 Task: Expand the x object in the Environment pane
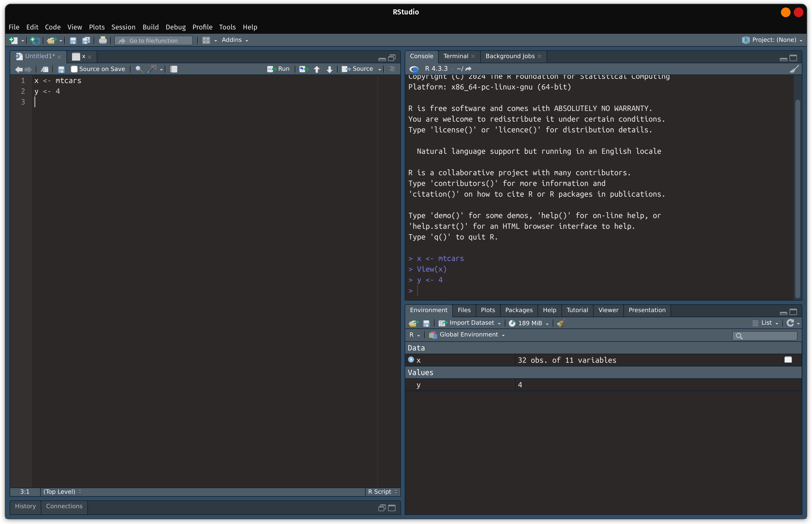click(x=411, y=360)
